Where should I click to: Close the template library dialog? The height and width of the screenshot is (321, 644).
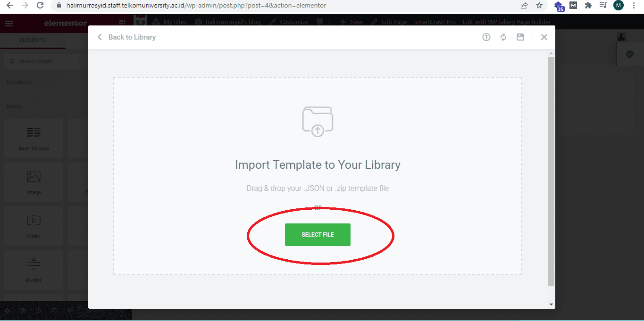point(544,37)
